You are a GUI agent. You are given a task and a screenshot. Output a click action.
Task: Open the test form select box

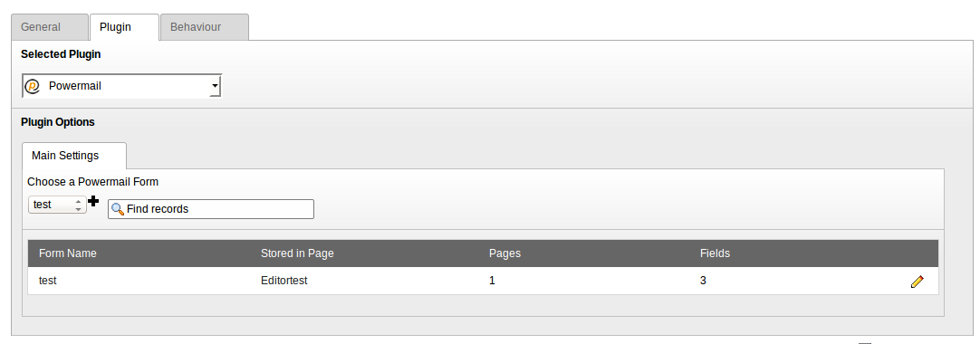coord(57,205)
